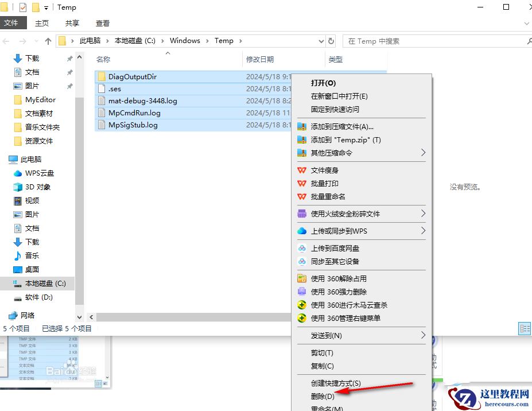Switch to the 查看 ribbon tab
Screen dimensions: 532x411
[x=103, y=23]
